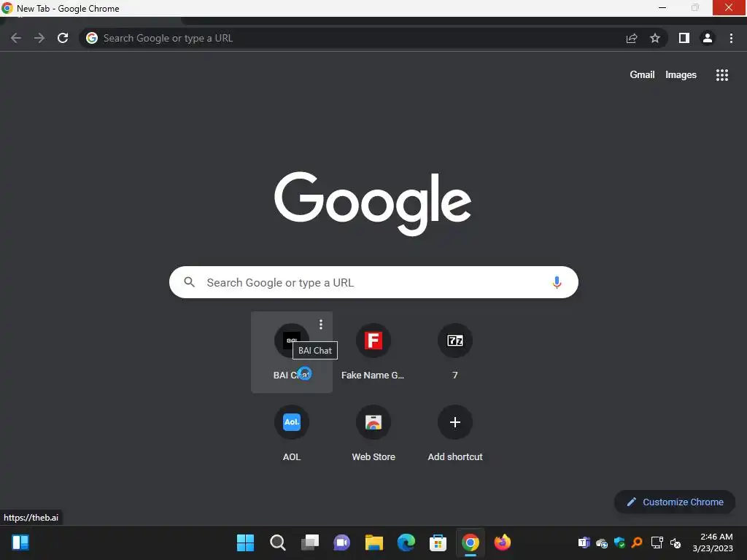
Task: Open the BAI Chat shortcut tile
Action: tap(292, 352)
